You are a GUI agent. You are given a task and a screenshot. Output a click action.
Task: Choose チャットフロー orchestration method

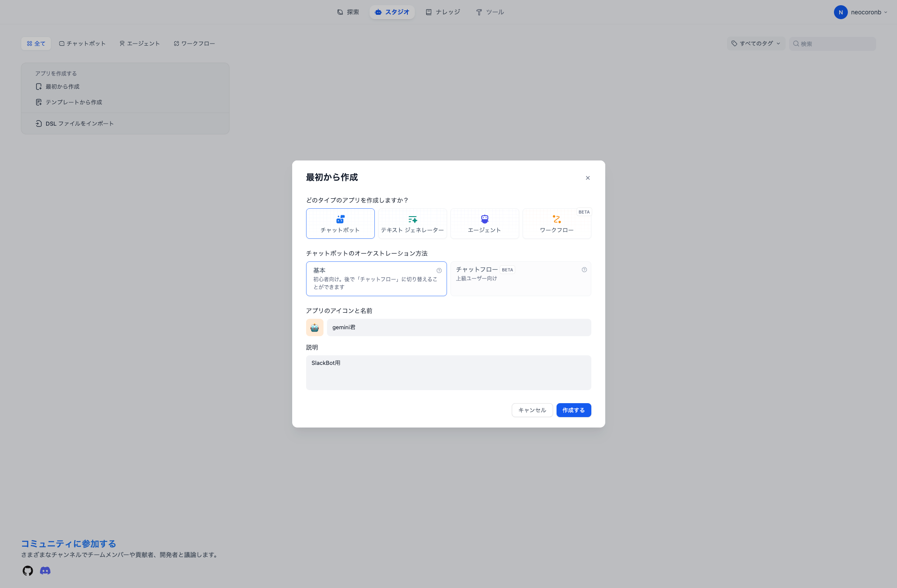coord(520,278)
